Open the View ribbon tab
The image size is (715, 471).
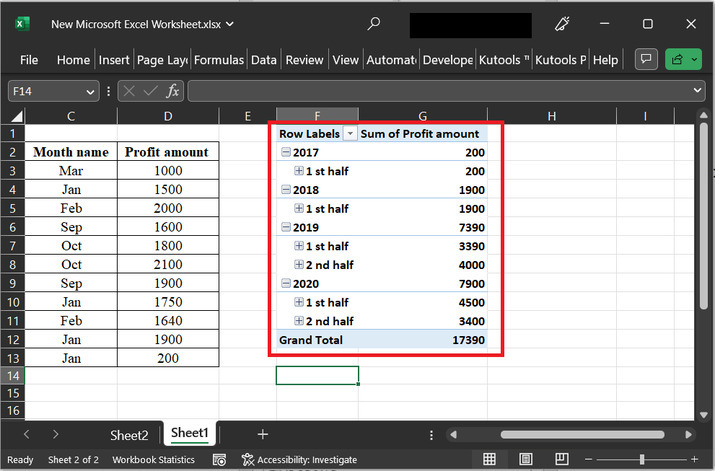pos(345,60)
